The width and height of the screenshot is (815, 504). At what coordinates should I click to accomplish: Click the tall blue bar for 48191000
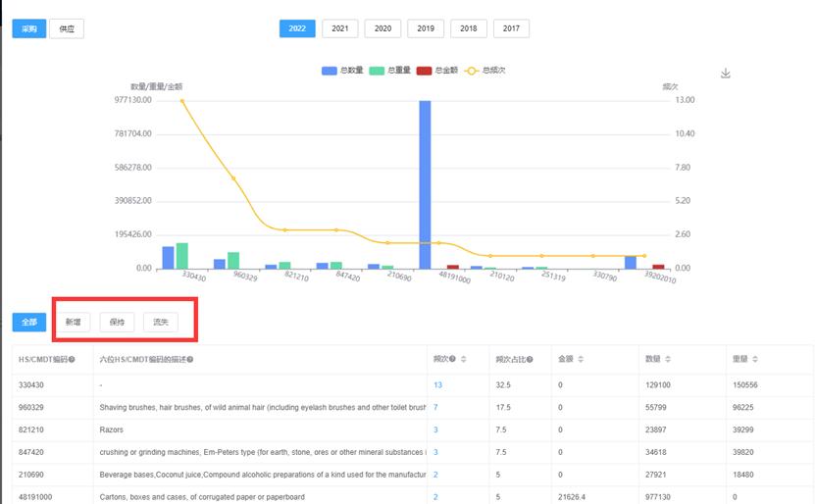pos(425,186)
